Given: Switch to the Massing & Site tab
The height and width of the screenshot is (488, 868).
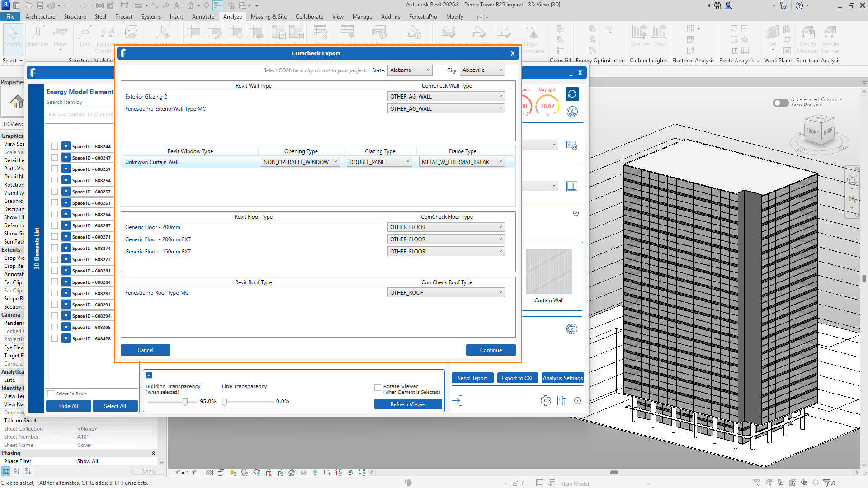Looking at the screenshot, I should click(x=269, y=17).
